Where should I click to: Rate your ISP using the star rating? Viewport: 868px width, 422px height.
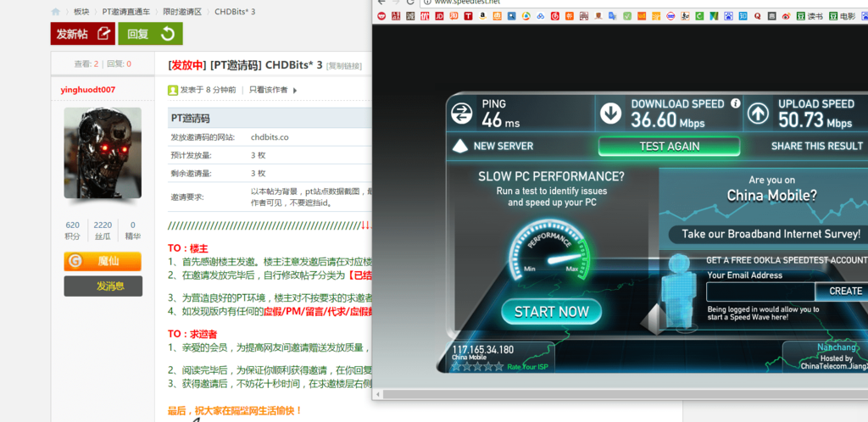pyautogui.click(x=477, y=366)
